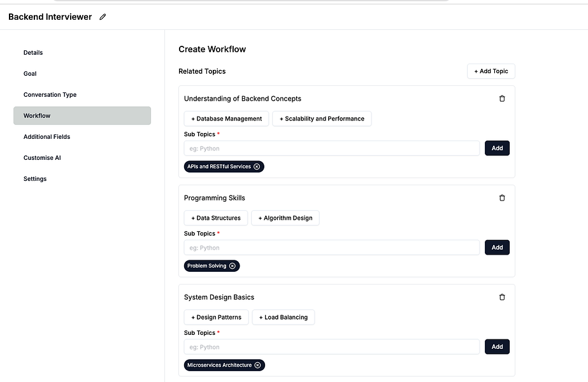Open the Details section
The height and width of the screenshot is (382, 588).
(x=33, y=53)
